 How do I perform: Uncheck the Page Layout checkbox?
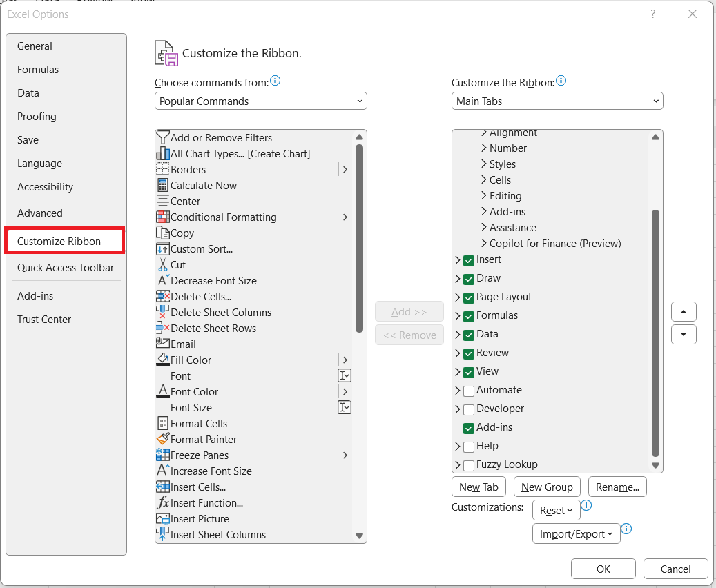(469, 297)
